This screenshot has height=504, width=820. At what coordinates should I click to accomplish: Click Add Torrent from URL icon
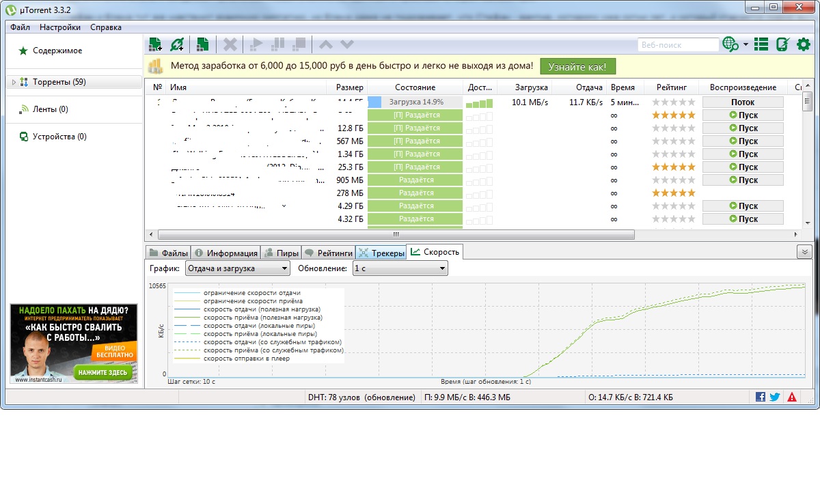(x=177, y=45)
